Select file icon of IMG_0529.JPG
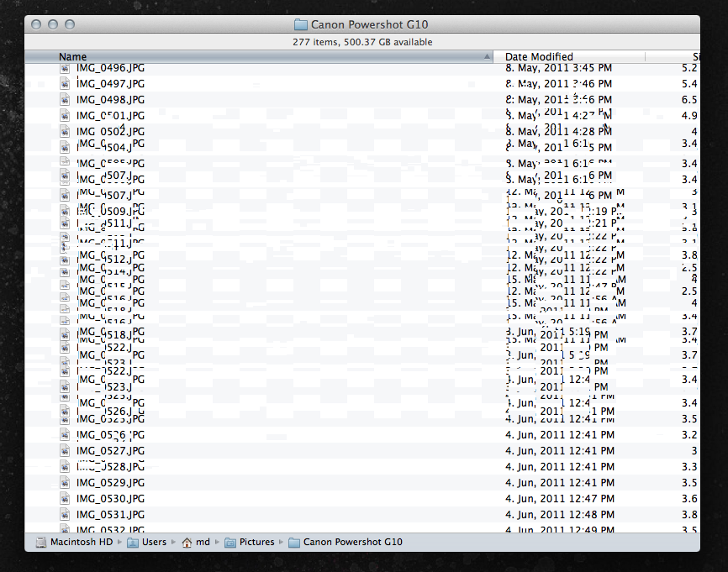Viewport: 728px width, 572px height. pyautogui.click(x=65, y=482)
